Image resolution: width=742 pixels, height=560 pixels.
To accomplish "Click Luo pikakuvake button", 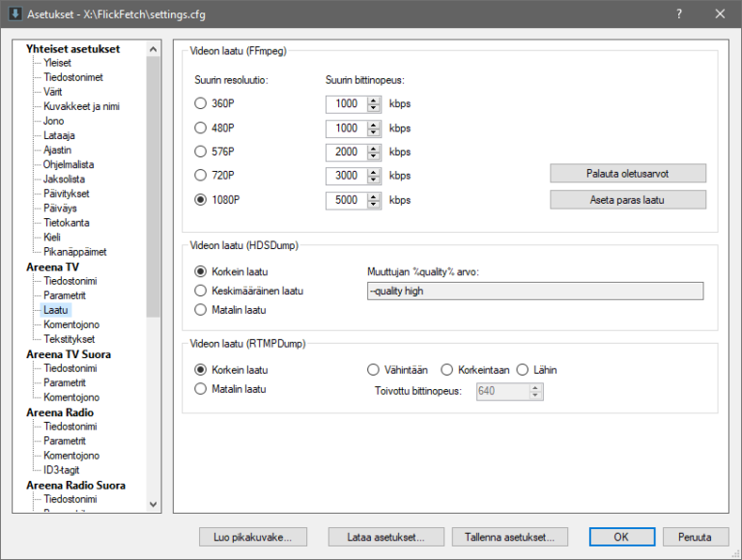I will (252, 537).
